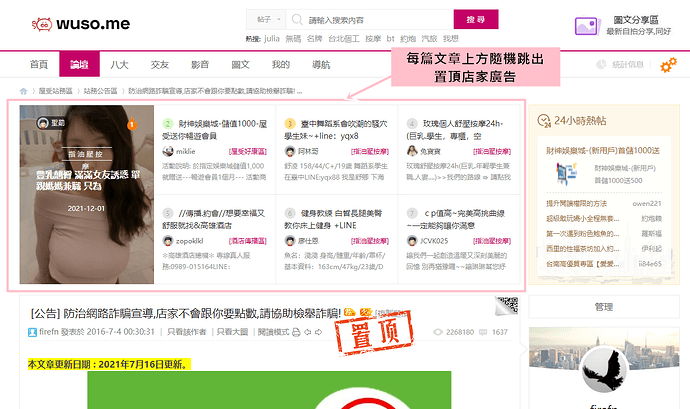The width and height of the screenshot is (690, 409).
Task: Open the 八大 nav tab
Action: (x=119, y=65)
